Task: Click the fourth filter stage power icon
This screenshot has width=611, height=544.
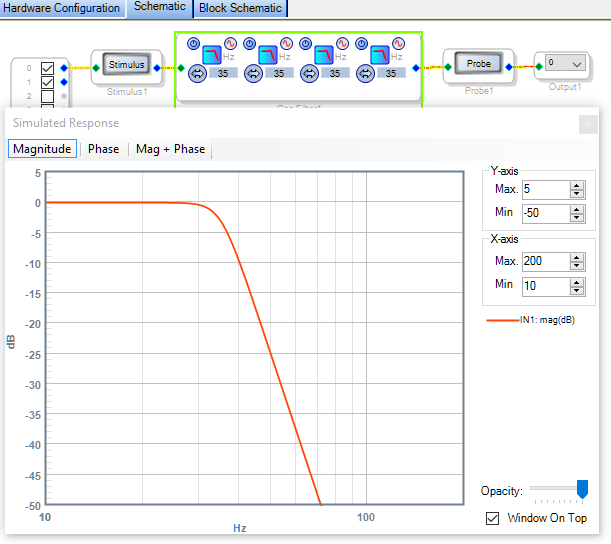Action: pos(362,44)
